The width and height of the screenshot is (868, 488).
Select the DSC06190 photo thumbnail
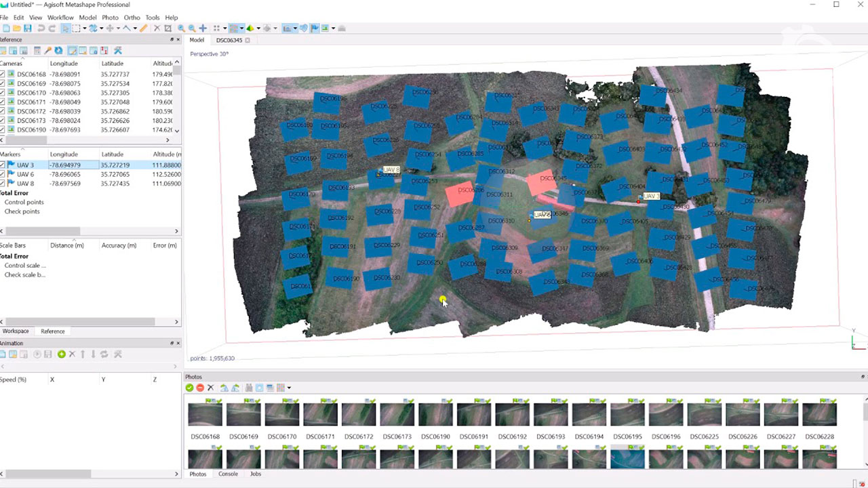435,415
